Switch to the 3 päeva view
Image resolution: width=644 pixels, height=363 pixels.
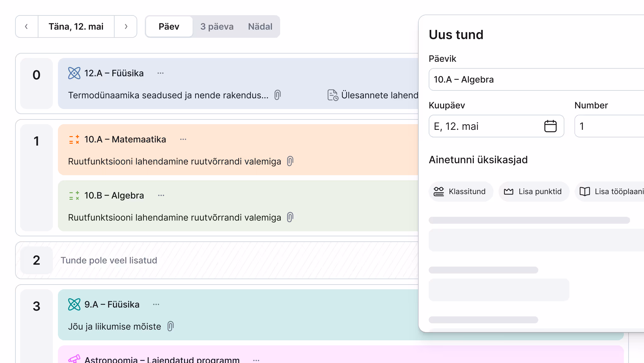[217, 26]
